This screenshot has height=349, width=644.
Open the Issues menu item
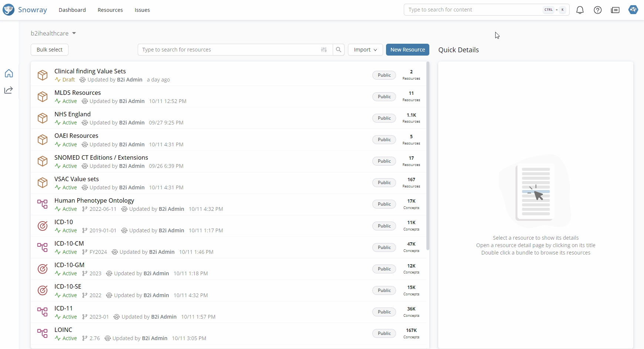[142, 10]
